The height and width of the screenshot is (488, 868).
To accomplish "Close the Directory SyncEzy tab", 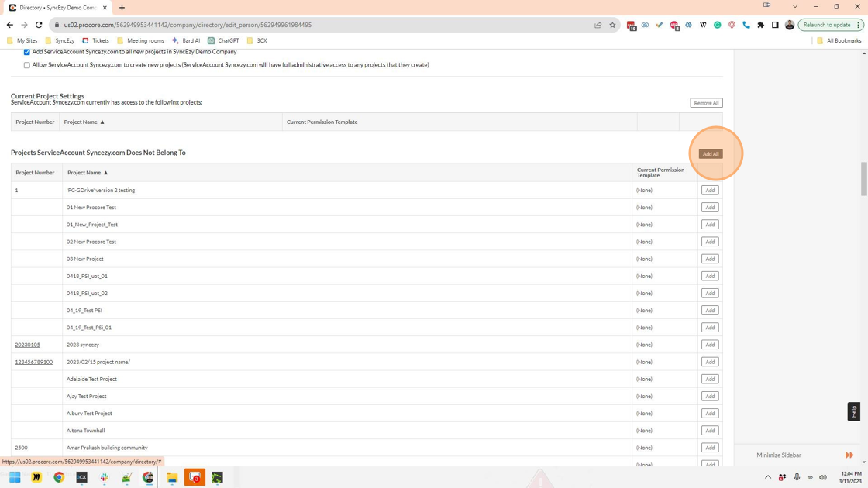I will click(x=105, y=8).
